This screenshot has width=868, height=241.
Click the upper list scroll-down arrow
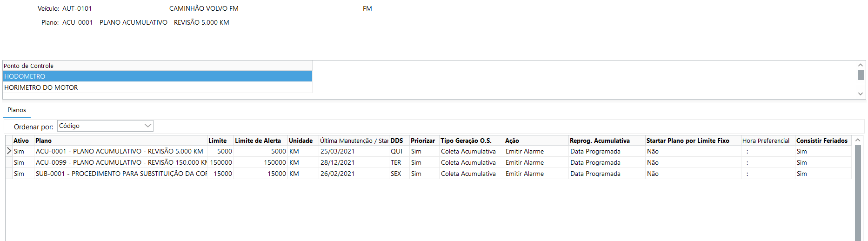[861, 94]
